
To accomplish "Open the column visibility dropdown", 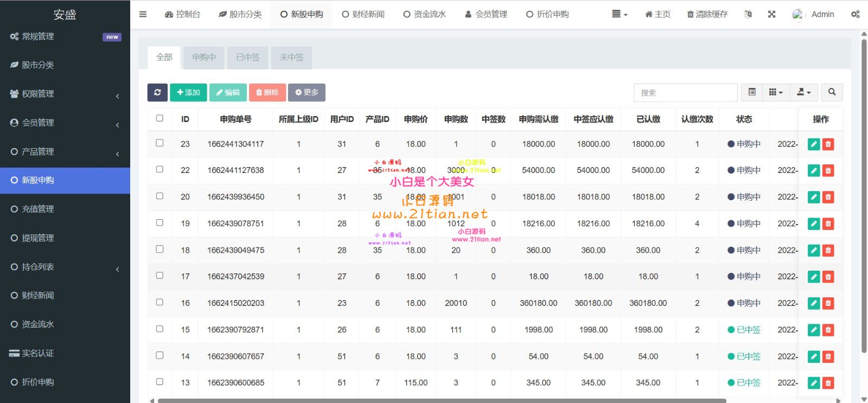I will point(776,92).
